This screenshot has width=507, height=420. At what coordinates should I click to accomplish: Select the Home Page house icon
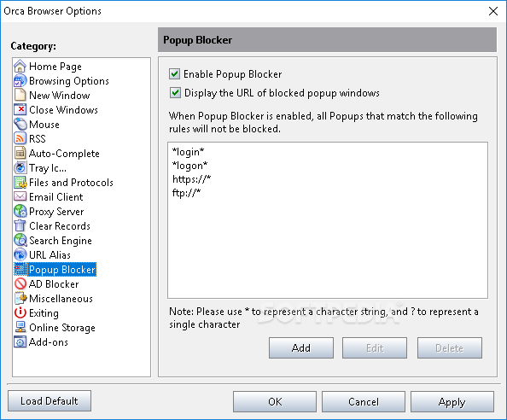tap(20, 67)
